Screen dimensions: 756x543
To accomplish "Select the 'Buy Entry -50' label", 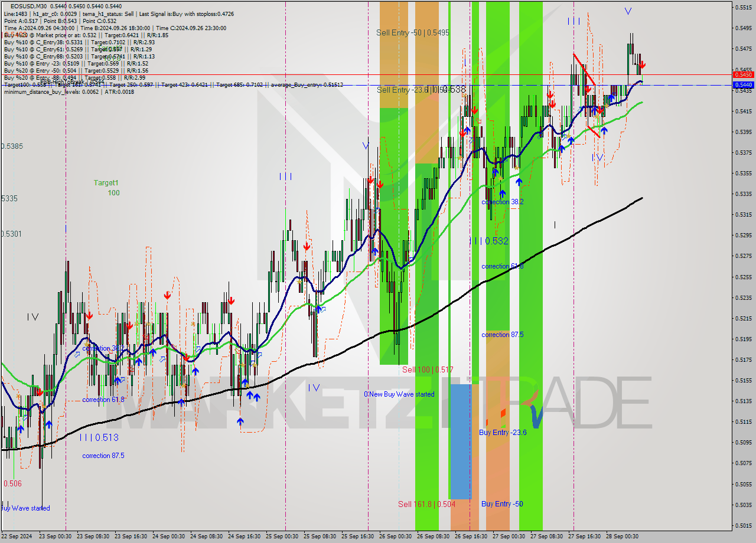I will 502,504.
